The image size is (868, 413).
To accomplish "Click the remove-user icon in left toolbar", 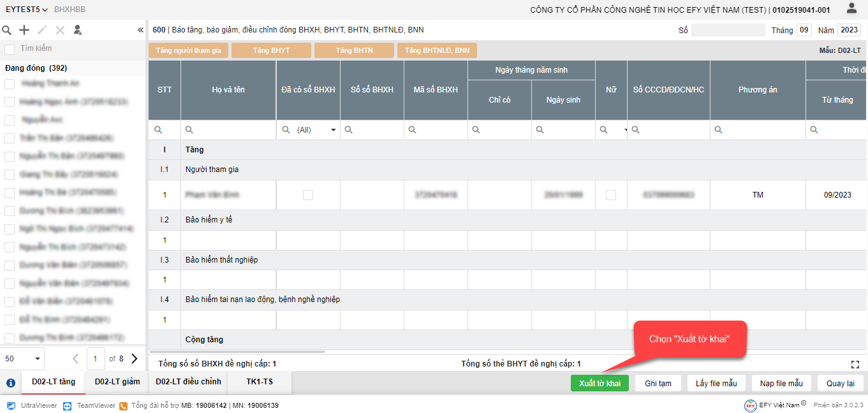I will click(x=78, y=30).
